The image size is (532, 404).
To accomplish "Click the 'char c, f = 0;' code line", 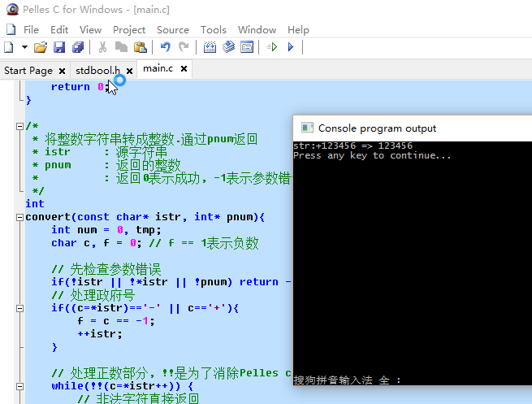I will (x=97, y=243).
